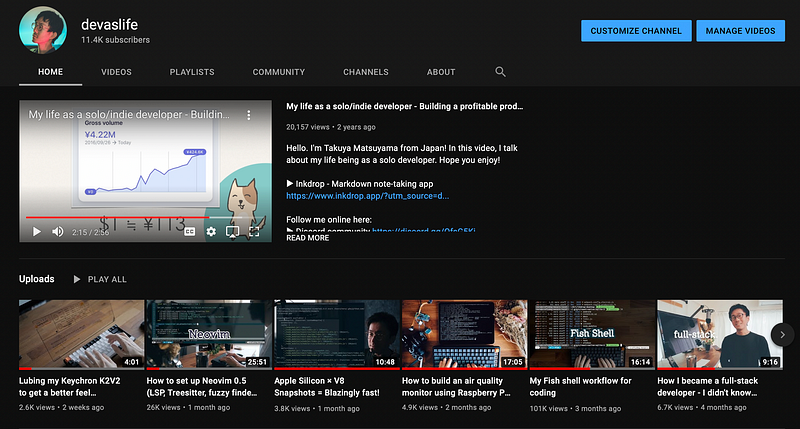
Task: Click '2.6K views • 2 weeks ago' text
Action: 62,408
